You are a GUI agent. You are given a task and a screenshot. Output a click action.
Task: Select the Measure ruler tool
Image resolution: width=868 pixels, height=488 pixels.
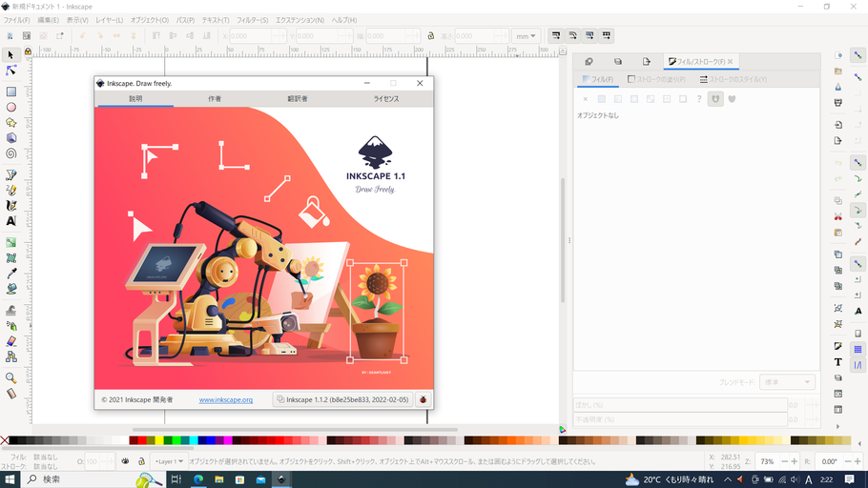(10, 394)
